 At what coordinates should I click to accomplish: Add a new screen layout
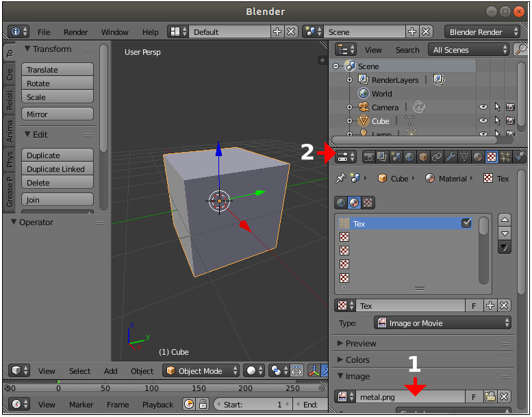(277, 32)
